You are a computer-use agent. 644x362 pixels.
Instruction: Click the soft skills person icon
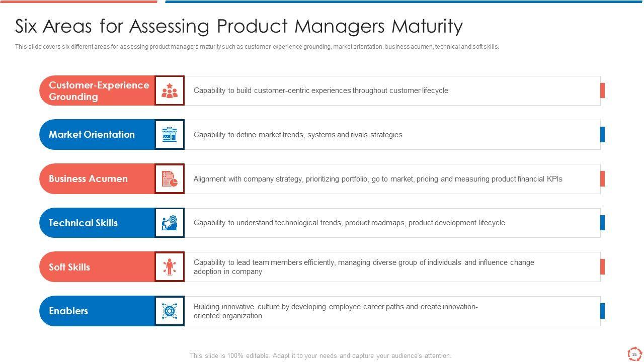[170, 267]
